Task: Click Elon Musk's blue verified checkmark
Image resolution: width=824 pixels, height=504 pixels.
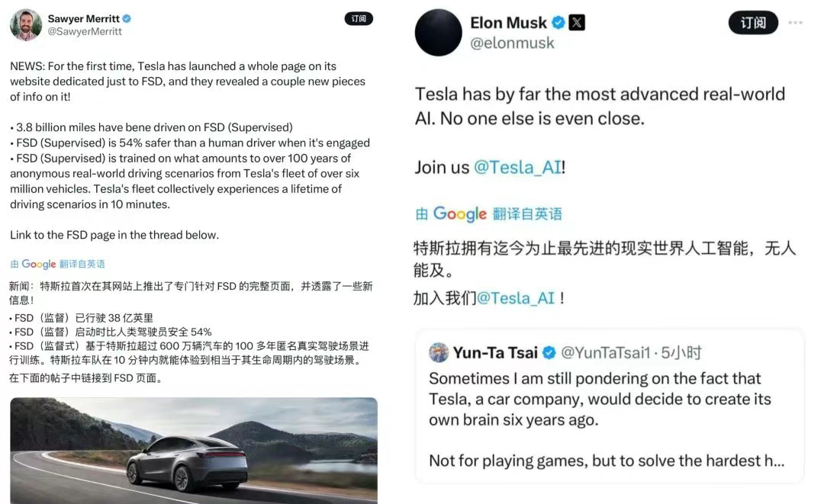Action: click(x=558, y=23)
